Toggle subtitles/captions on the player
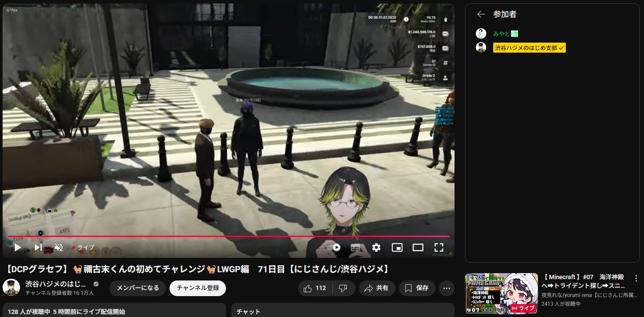The height and width of the screenshot is (317, 644). coord(355,247)
